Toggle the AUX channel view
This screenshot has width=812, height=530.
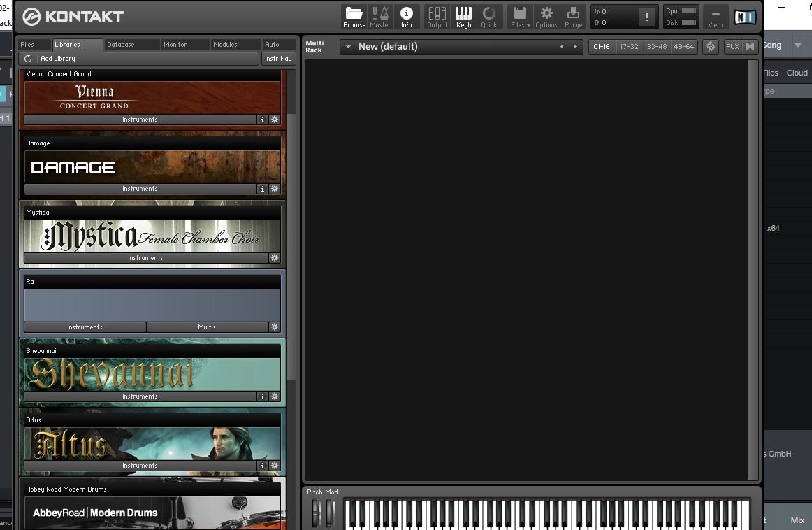click(x=732, y=47)
